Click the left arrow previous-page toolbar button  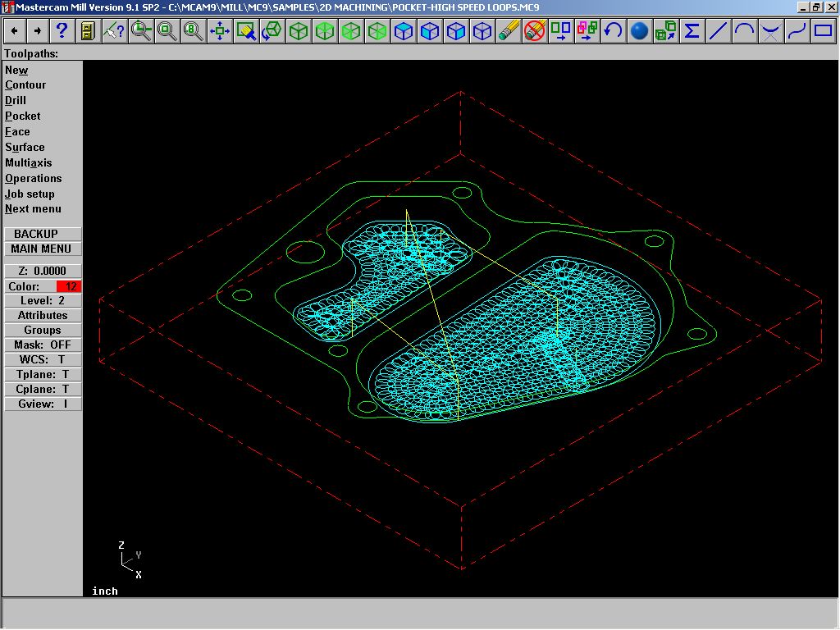point(15,31)
